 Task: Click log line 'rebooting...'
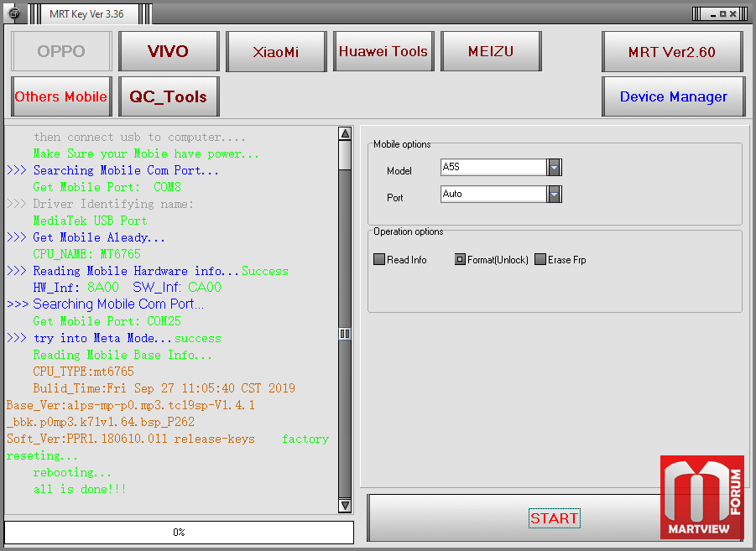coord(72,472)
